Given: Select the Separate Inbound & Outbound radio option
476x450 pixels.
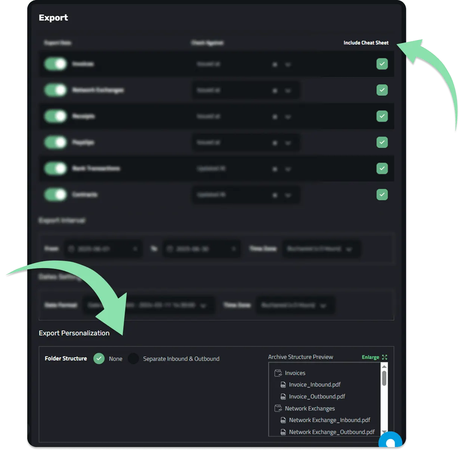Looking at the screenshot, I should click(133, 359).
